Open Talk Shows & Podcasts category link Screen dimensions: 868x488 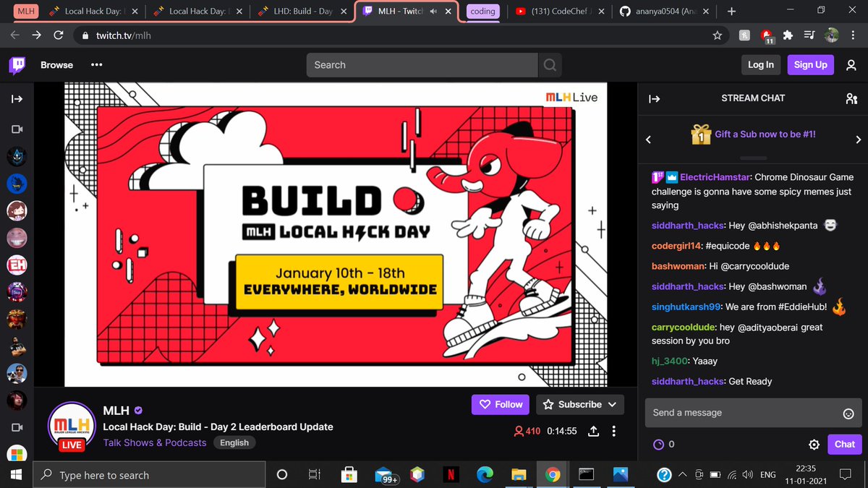point(155,442)
